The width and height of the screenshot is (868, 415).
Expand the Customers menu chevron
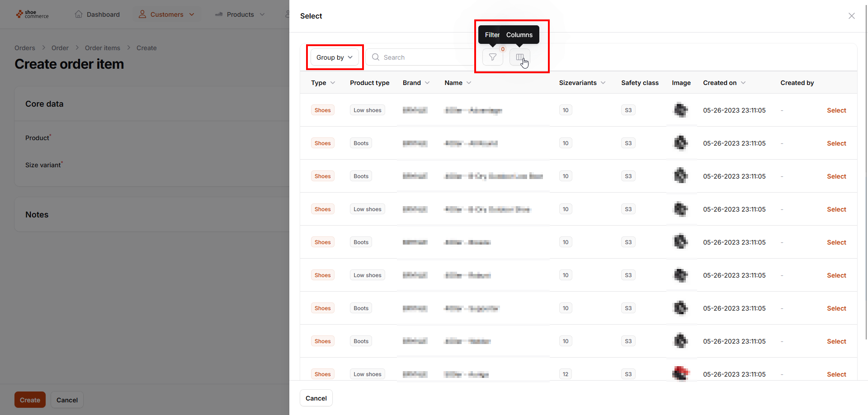[x=192, y=14]
